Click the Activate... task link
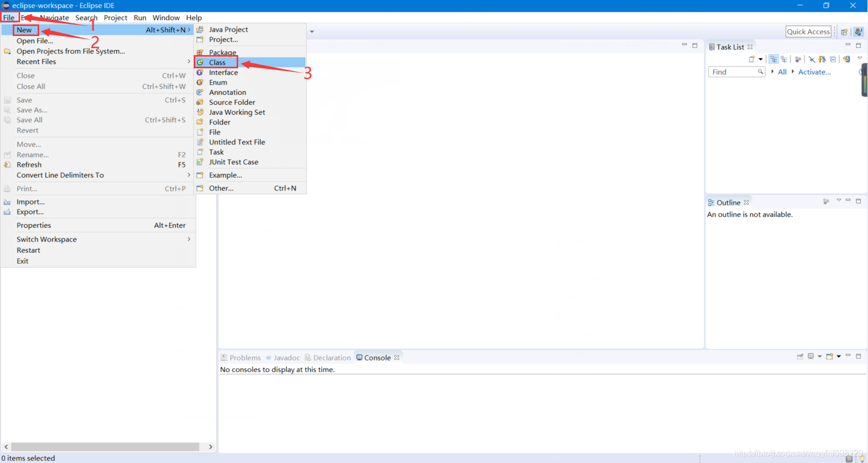The height and width of the screenshot is (463, 868). tap(815, 72)
